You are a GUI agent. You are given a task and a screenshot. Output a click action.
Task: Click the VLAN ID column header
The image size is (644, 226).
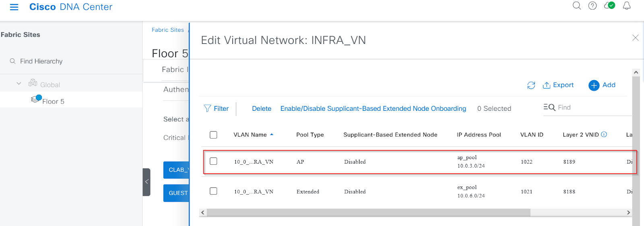click(532, 135)
